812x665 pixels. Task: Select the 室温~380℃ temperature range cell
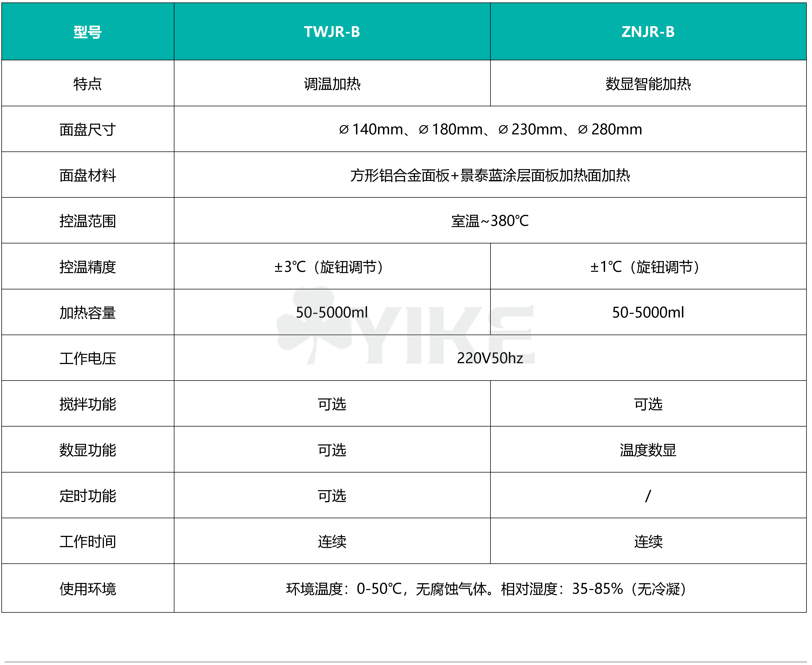tap(490, 221)
